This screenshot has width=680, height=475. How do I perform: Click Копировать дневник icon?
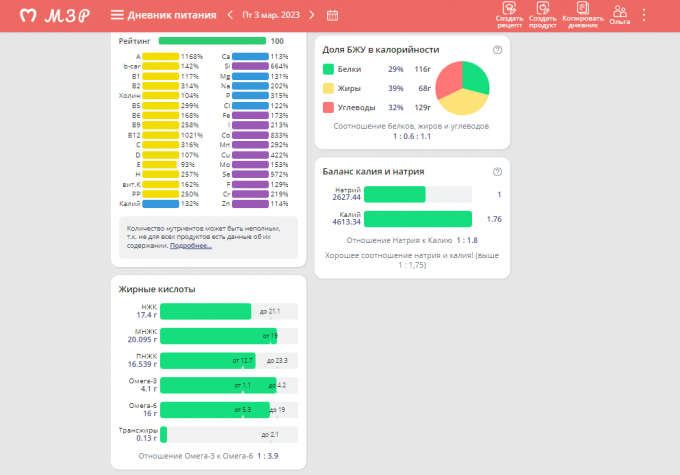583,14
